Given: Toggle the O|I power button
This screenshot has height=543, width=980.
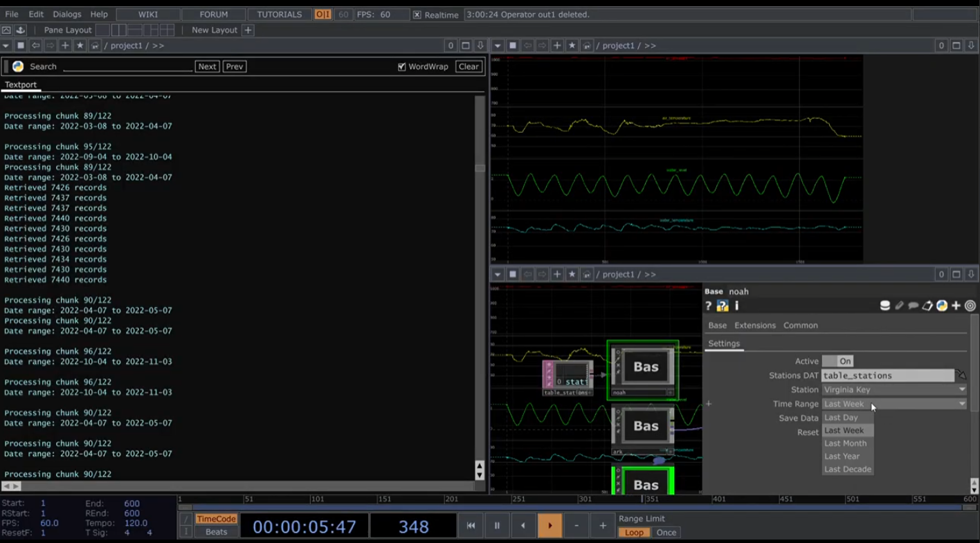Looking at the screenshot, I should pyautogui.click(x=323, y=15).
